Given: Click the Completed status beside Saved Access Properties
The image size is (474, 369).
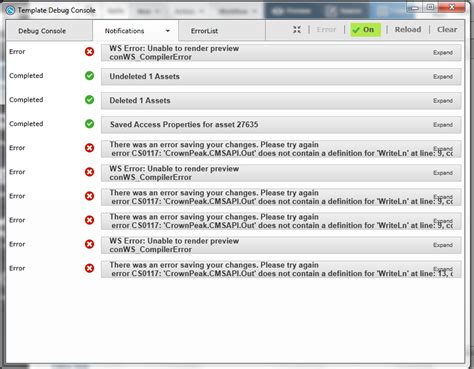Looking at the screenshot, I should tap(26, 124).
